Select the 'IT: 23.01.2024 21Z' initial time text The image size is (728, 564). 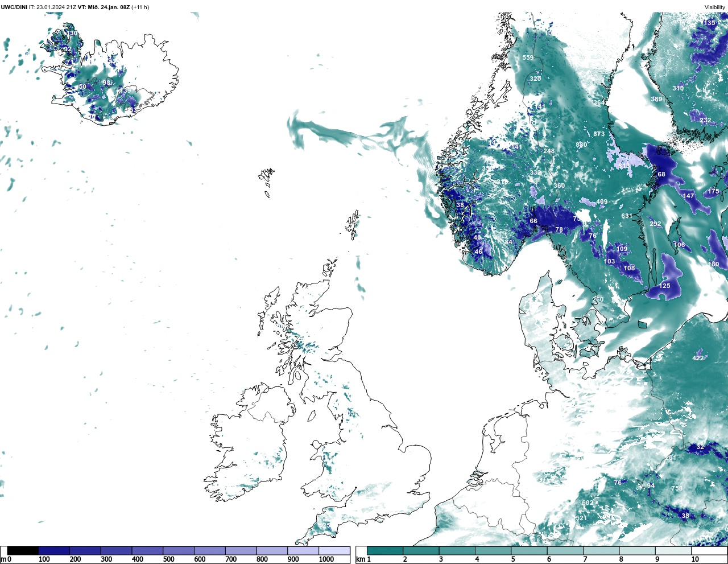pyautogui.click(x=52, y=7)
